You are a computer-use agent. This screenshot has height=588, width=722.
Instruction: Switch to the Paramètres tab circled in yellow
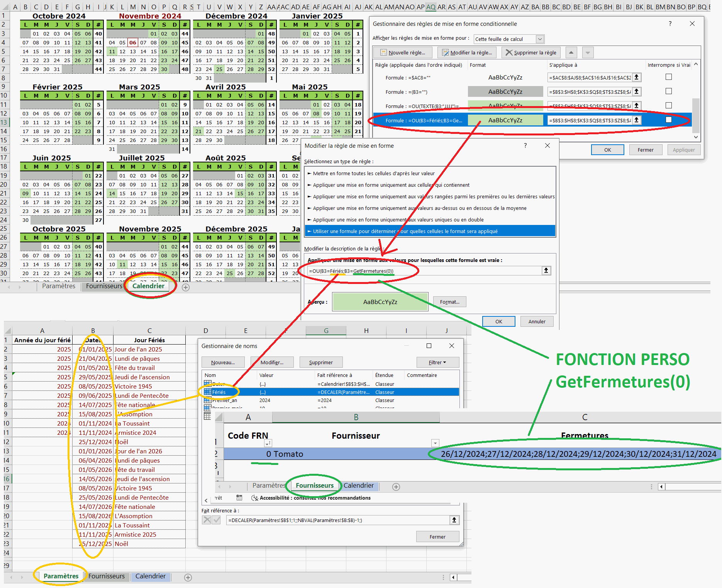point(61,576)
